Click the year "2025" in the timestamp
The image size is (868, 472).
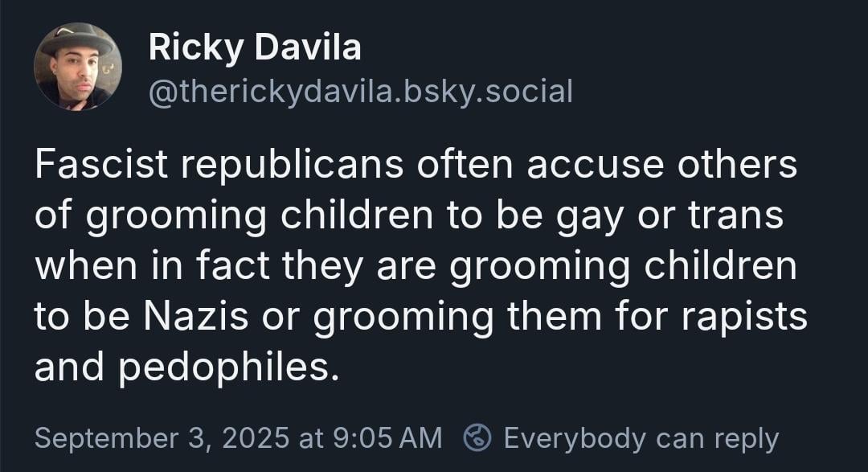(x=256, y=437)
